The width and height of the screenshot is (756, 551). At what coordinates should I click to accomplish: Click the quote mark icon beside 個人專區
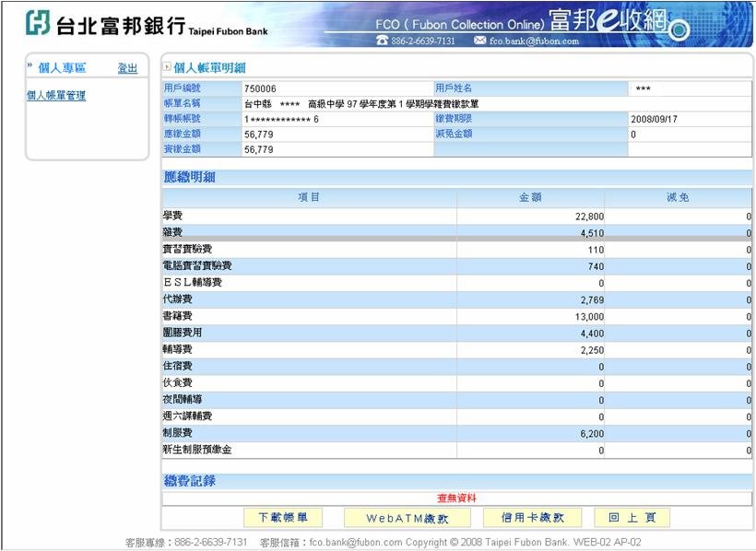30,67
